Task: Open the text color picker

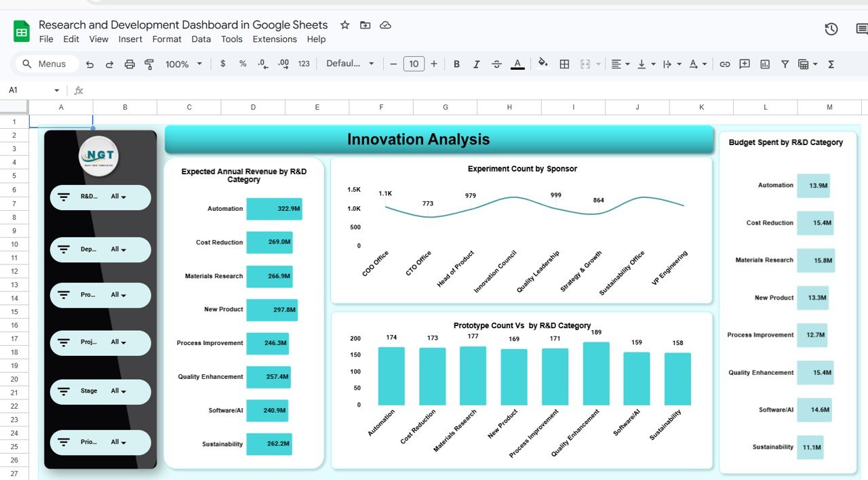Action: click(517, 64)
